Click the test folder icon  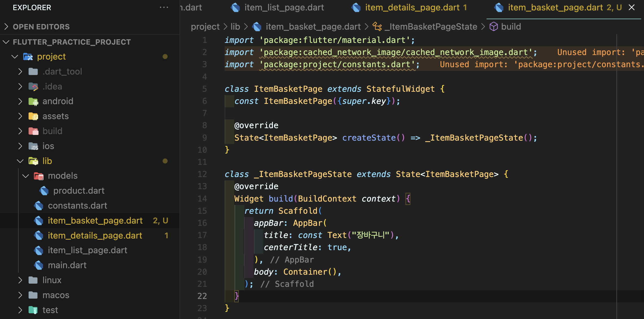tap(33, 310)
